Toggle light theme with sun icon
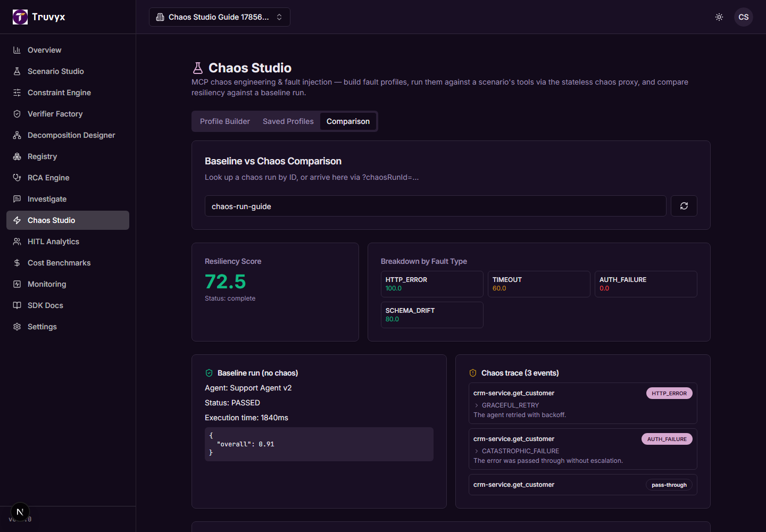 tap(719, 17)
